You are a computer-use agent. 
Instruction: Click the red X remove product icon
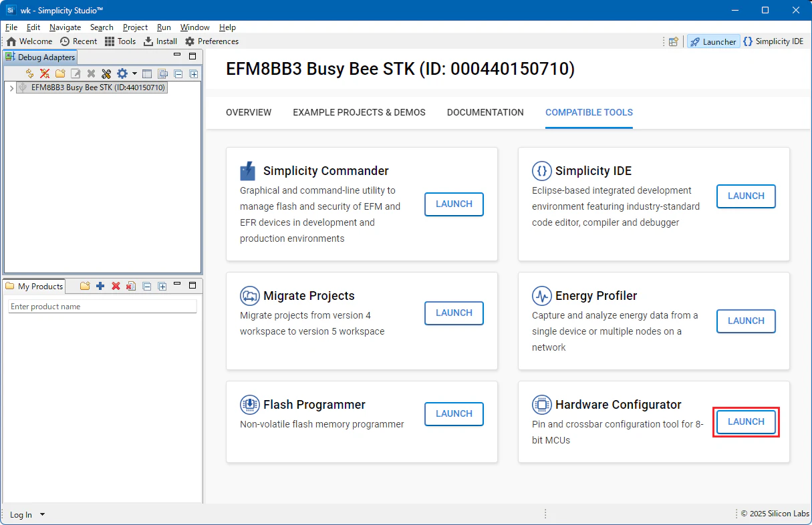click(x=116, y=286)
